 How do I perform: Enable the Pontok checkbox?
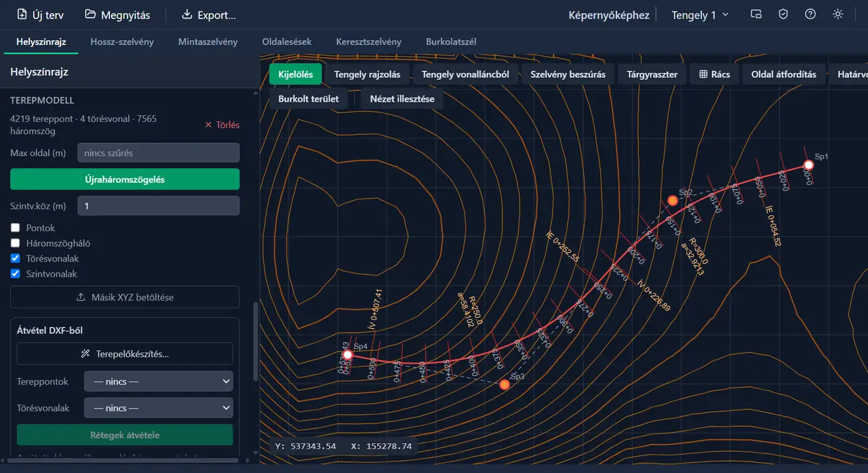(16, 228)
